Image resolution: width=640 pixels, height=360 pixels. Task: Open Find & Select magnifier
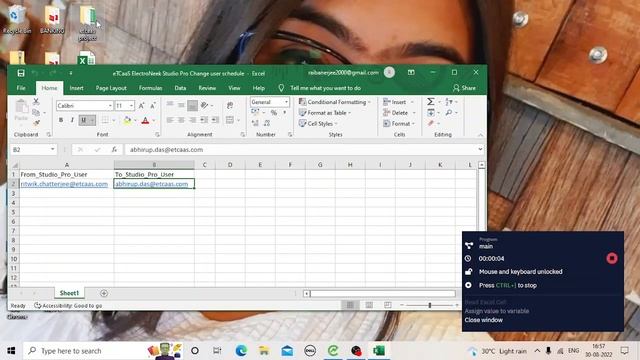449,112
